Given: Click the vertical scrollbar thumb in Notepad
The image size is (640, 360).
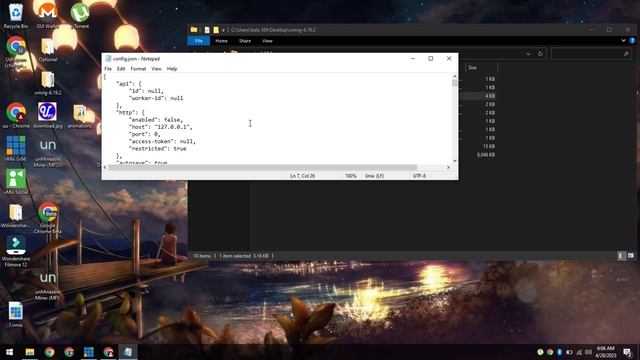Looking at the screenshot, I should (x=454, y=83).
